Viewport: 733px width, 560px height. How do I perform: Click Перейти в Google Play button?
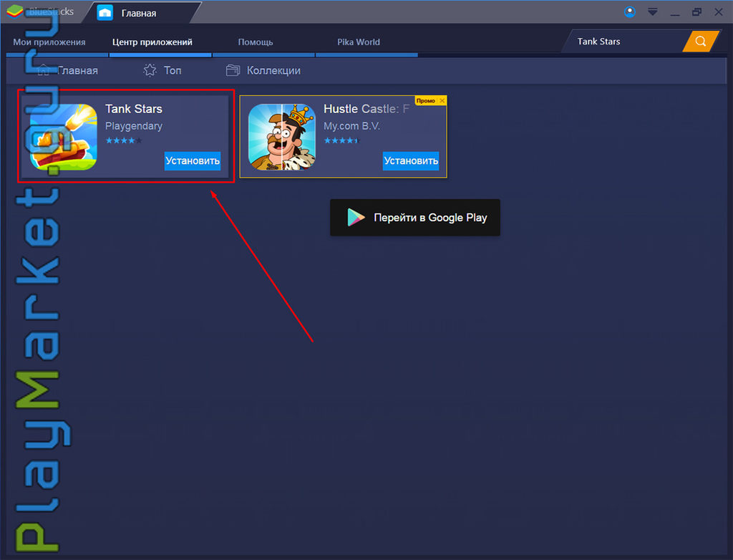coord(415,218)
